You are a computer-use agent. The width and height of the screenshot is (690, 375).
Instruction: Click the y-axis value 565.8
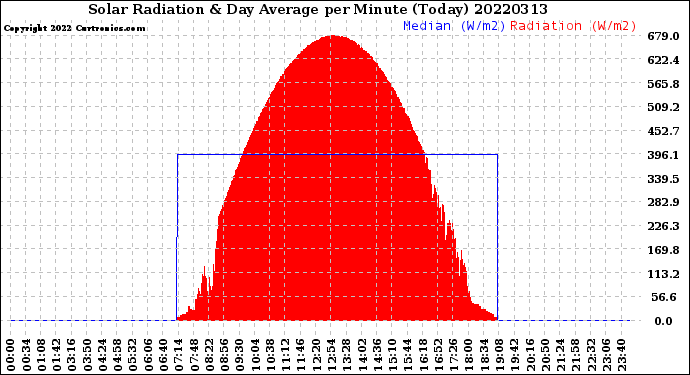pyautogui.click(x=663, y=84)
